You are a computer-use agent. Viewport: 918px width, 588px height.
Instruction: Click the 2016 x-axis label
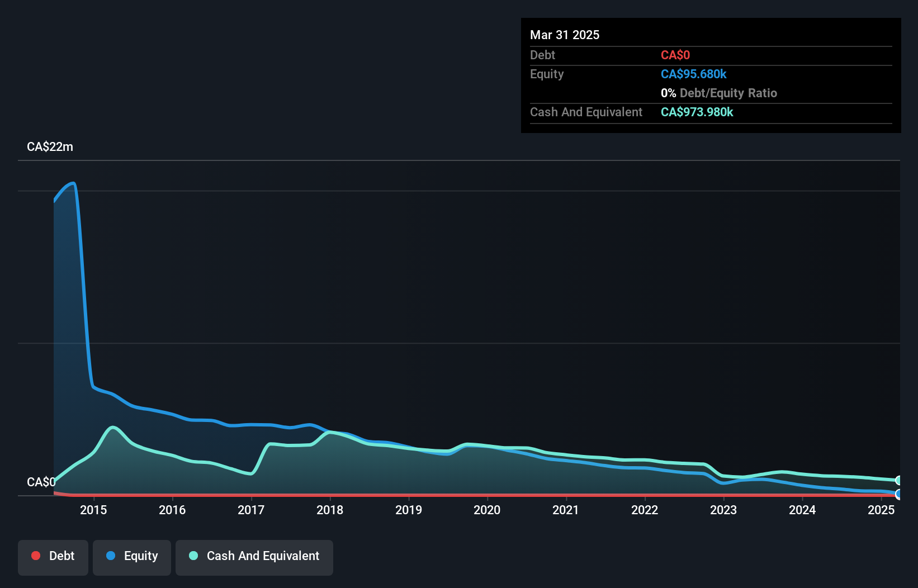(172, 510)
